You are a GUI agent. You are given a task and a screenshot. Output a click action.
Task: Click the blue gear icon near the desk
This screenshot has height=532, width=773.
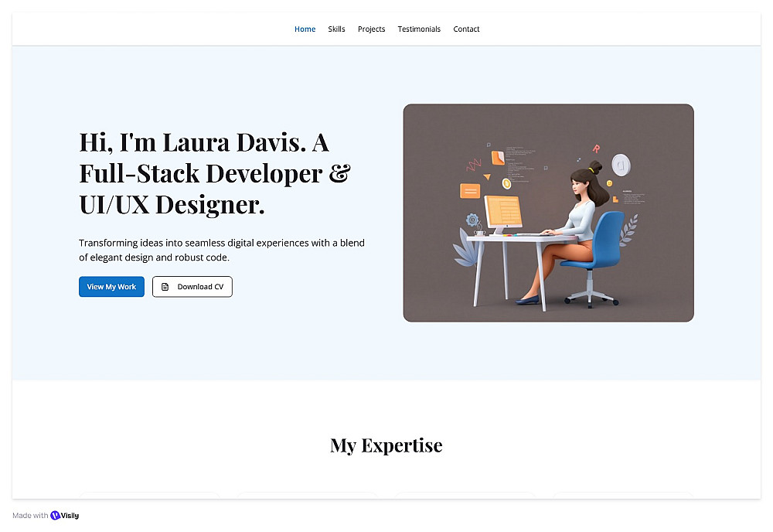[x=472, y=220]
